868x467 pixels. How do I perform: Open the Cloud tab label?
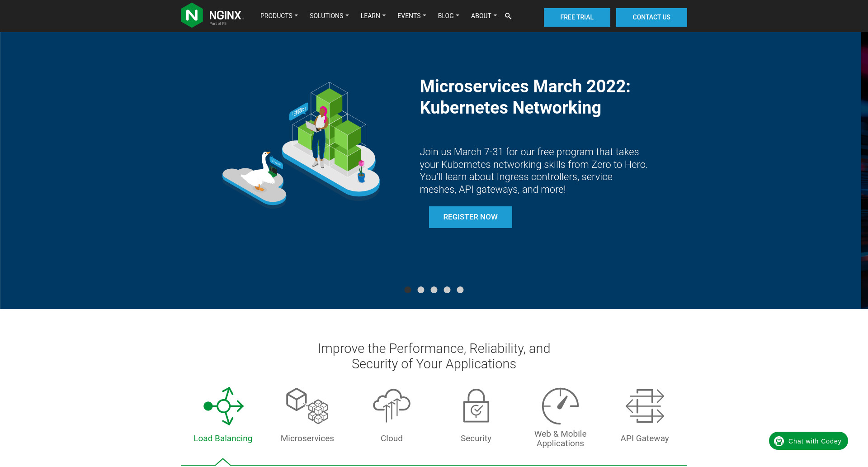pos(392,438)
